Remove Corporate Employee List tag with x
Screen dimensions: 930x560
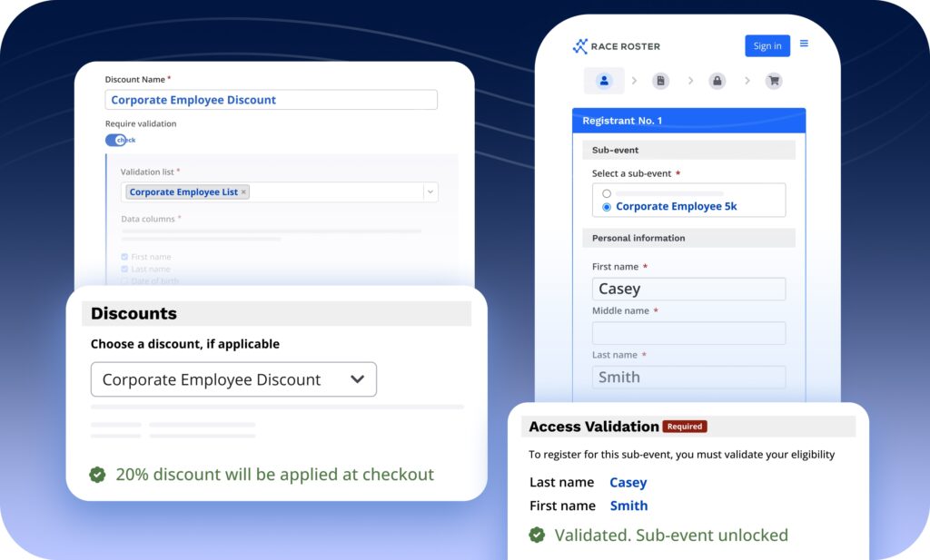click(244, 192)
